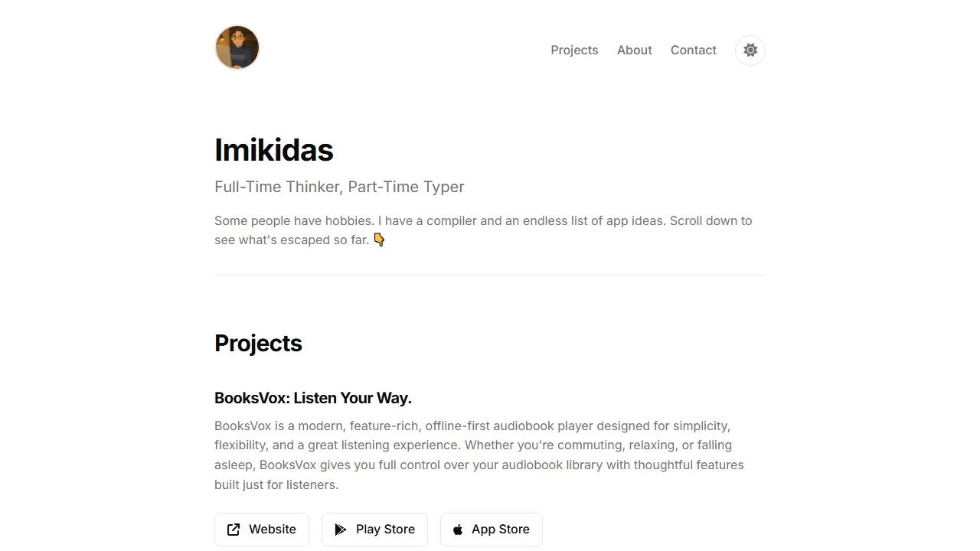980x551 pixels.
Task: Download BooksVox from the App Store
Action: pos(491,529)
